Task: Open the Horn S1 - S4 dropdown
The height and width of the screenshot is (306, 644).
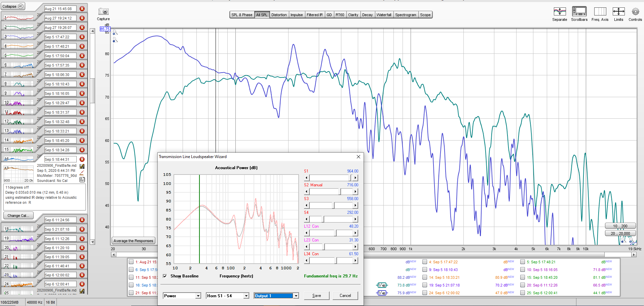Action: pos(228,296)
